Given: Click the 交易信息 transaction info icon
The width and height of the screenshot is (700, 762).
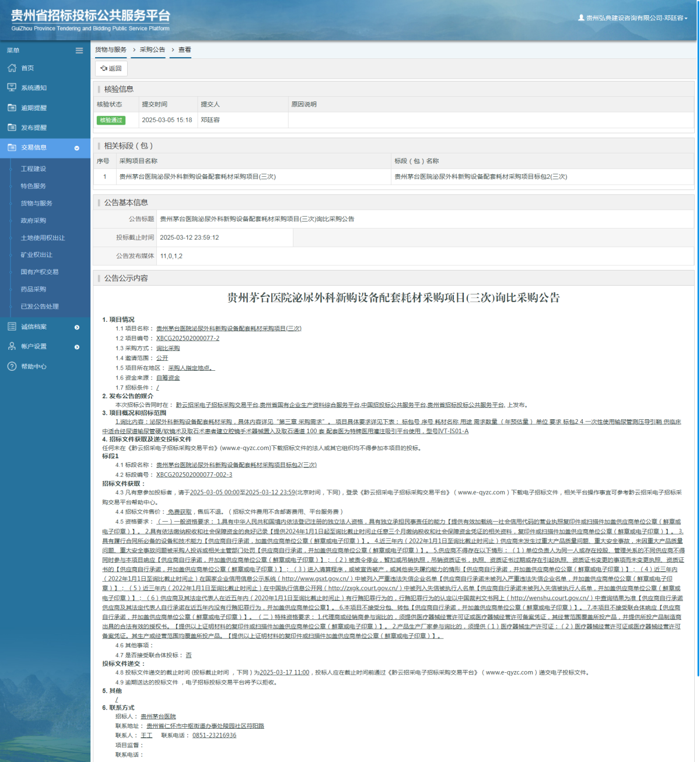Looking at the screenshot, I should 12,148.
